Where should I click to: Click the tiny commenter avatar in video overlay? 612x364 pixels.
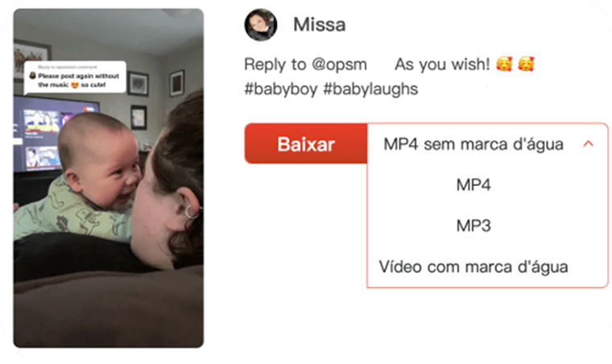click(x=33, y=76)
